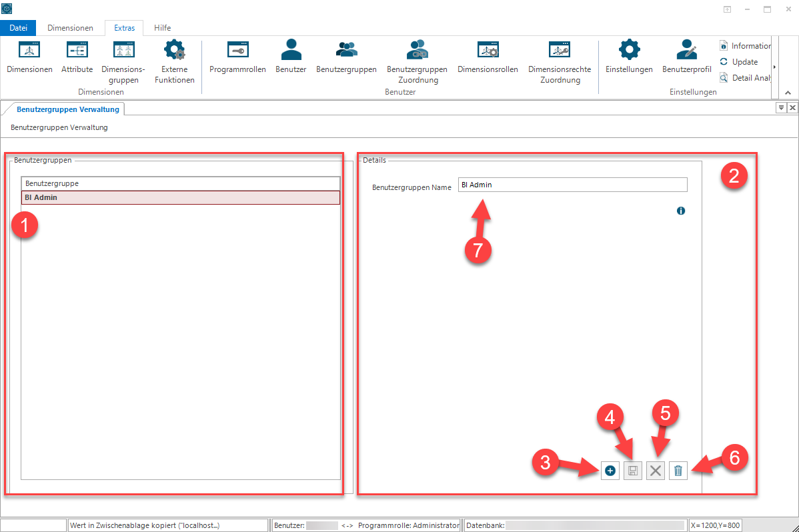Switch to the Extras ribbon tab
This screenshot has height=532, width=799.
point(124,27)
